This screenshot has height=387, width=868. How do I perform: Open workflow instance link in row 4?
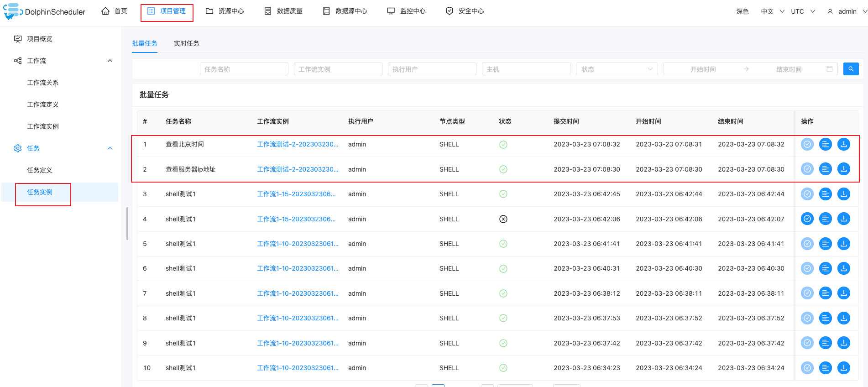[x=296, y=219]
